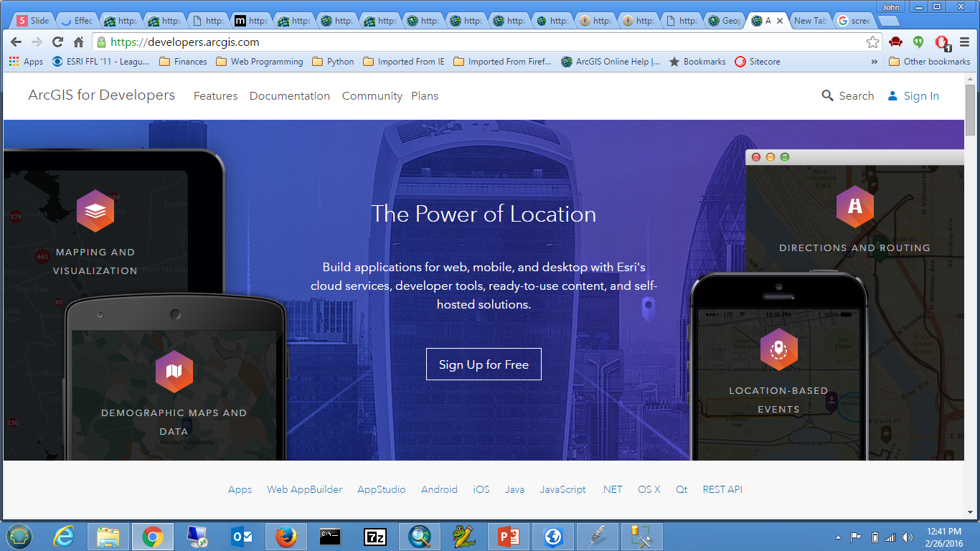This screenshot has height=551, width=980.
Task: Open the JavaScript link
Action: click(563, 489)
